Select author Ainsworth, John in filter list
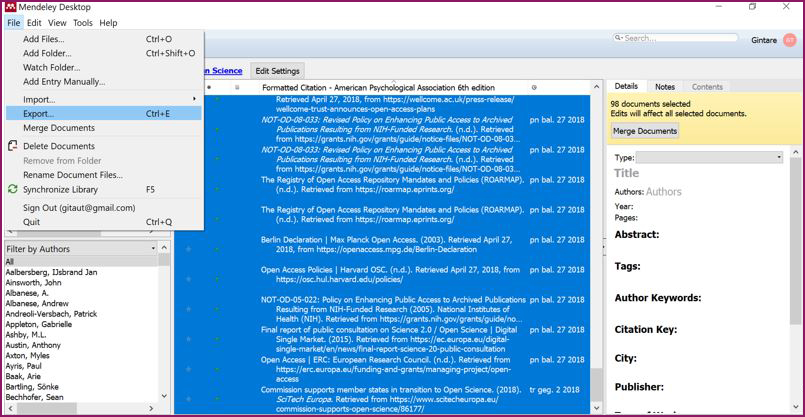Screen dimensions: 805x417 click(x=33, y=283)
